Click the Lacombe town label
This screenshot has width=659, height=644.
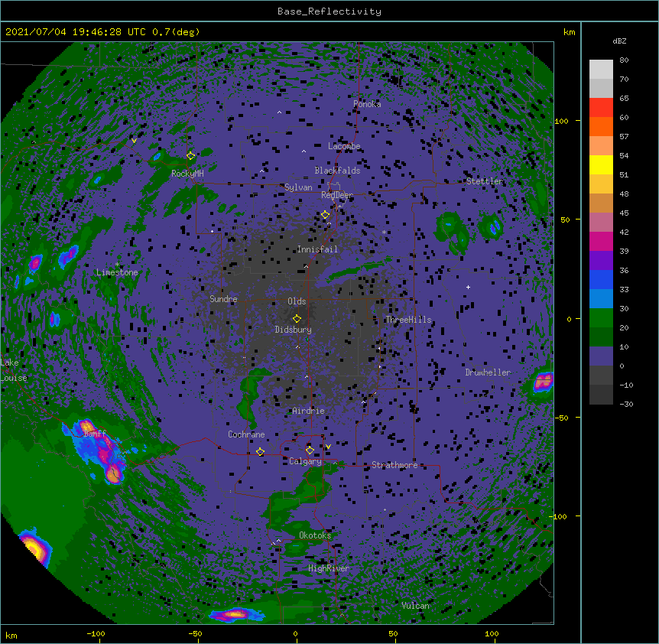(x=344, y=146)
